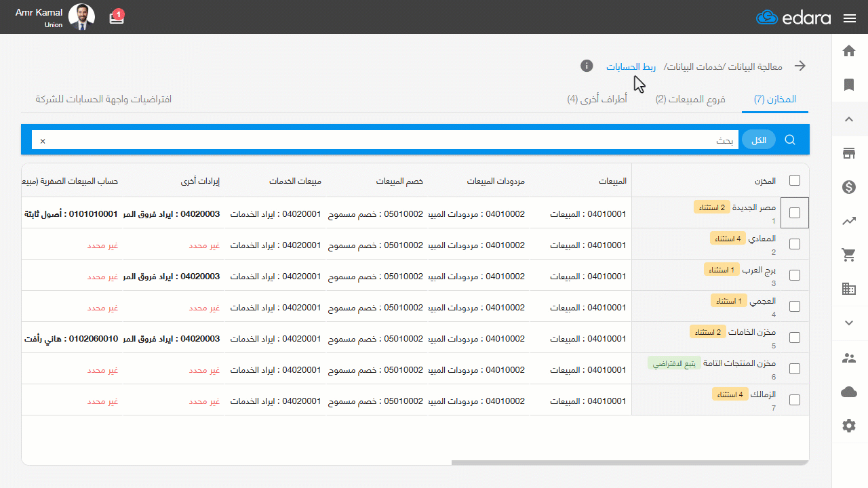Open the trending chart sidebar icon

pyautogui.click(x=848, y=221)
